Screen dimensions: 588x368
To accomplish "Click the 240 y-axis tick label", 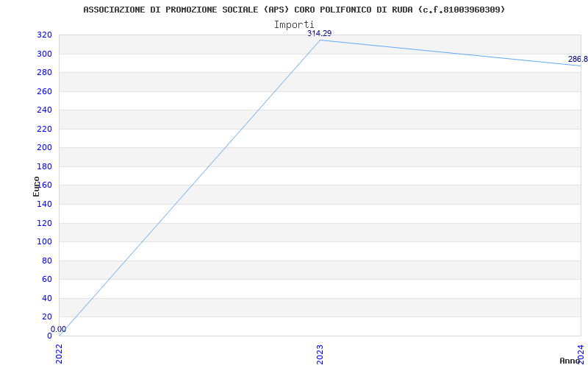I will pyautogui.click(x=44, y=110).
